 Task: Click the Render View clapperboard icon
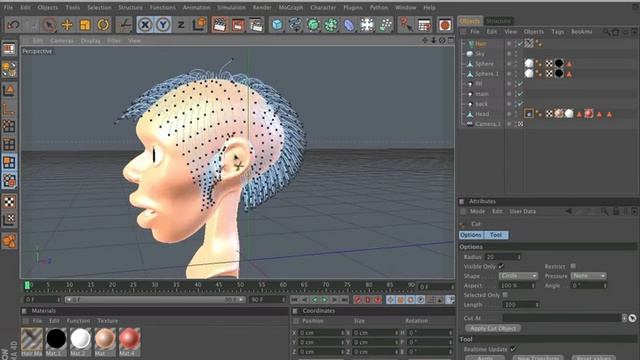tap(220, 25)
